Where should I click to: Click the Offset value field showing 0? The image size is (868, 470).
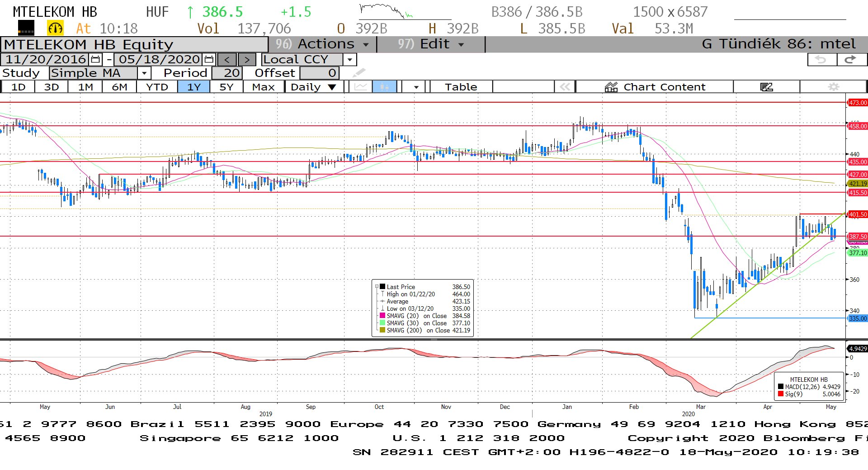[x=319, y=73]
